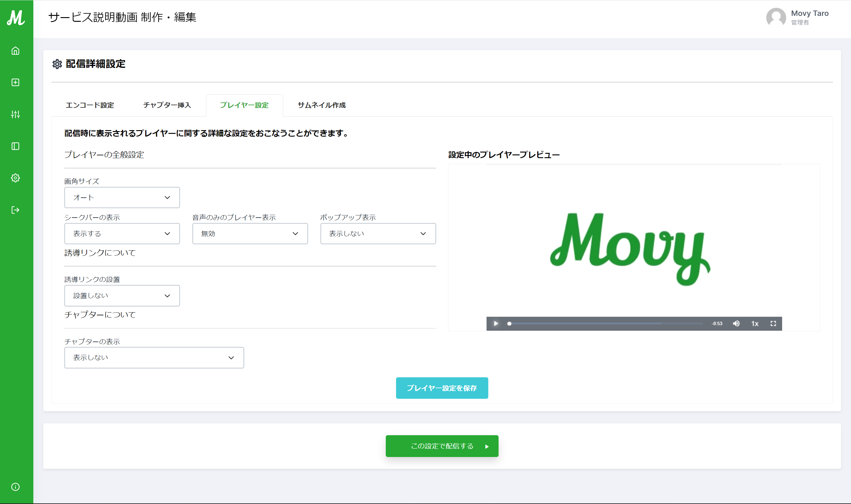
Task: Toggle fullscreen on the preview player
Action: coord(773,323)
